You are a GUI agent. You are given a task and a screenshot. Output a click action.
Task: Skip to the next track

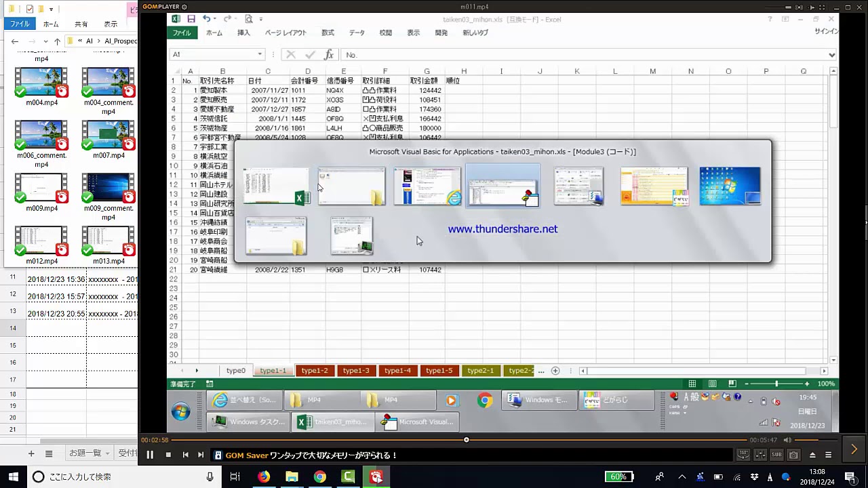pyautogui.click(x=201, y=455)
